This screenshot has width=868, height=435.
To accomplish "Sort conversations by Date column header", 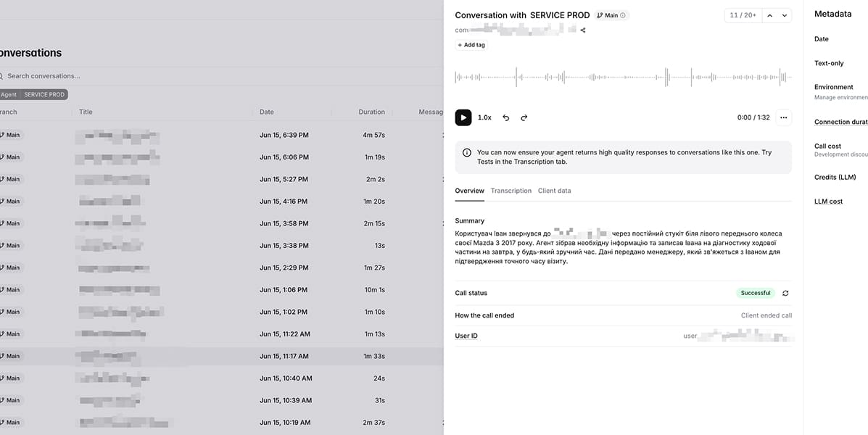I will (267, 112).
